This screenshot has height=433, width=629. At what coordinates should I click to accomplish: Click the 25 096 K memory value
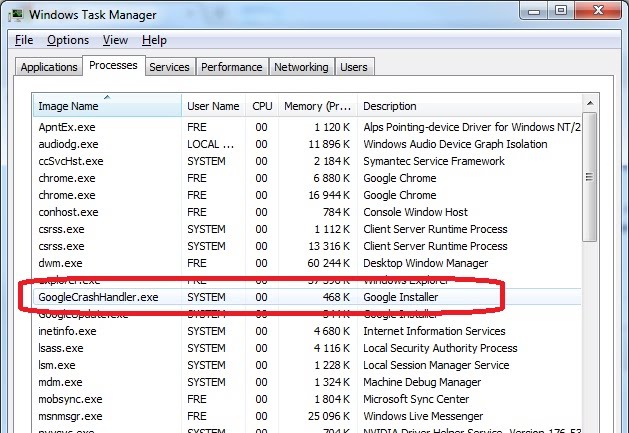tap(329, 416)
